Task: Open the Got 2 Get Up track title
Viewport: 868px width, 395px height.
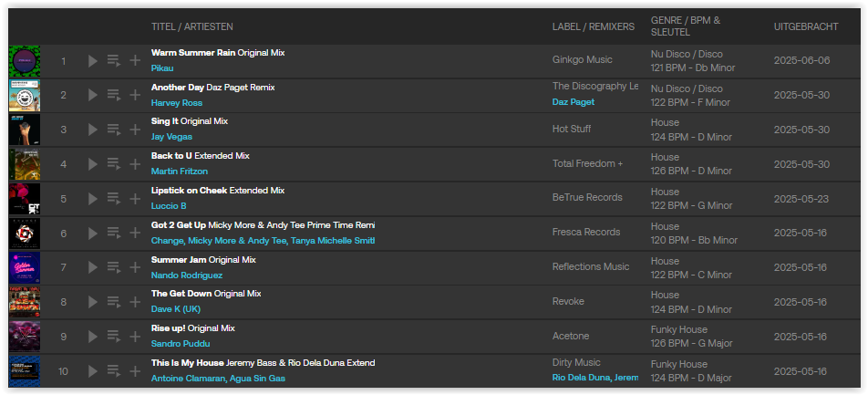Action: coord(179,225)
